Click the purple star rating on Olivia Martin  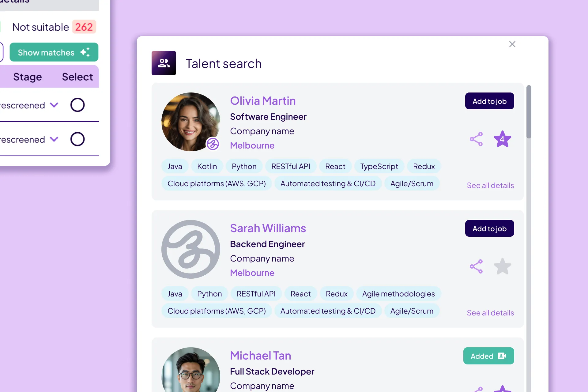[x=502, y=139]
